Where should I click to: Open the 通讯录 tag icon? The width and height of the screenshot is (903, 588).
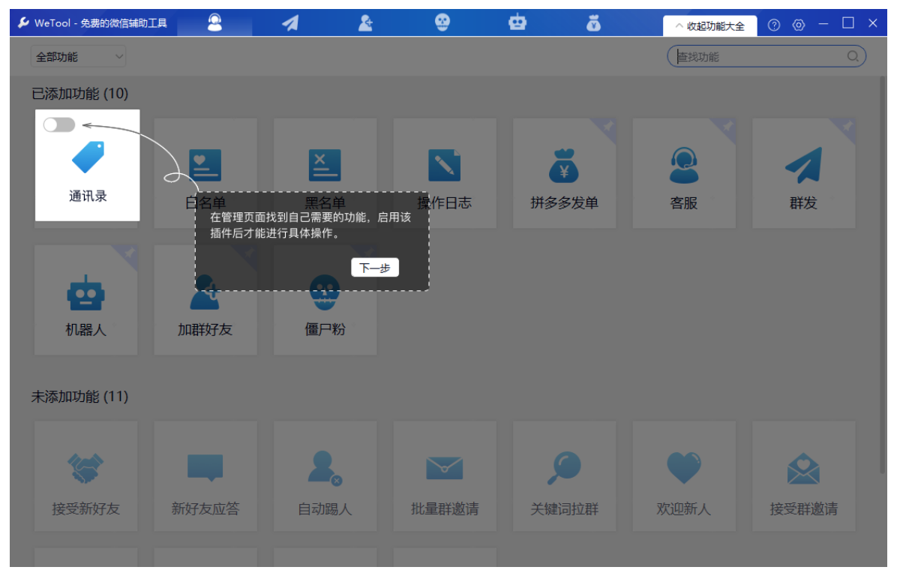point(88,157)
